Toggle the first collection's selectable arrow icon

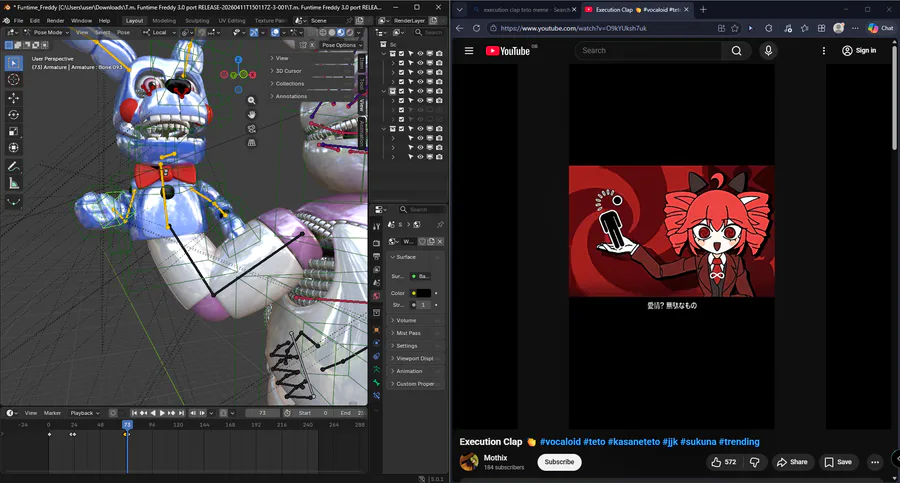411,53
